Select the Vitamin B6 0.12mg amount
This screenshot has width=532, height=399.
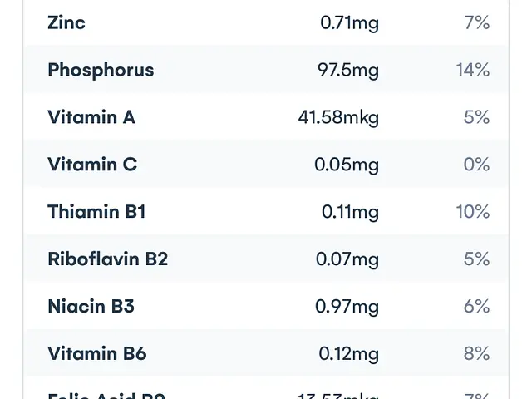[x=349, y=354]
